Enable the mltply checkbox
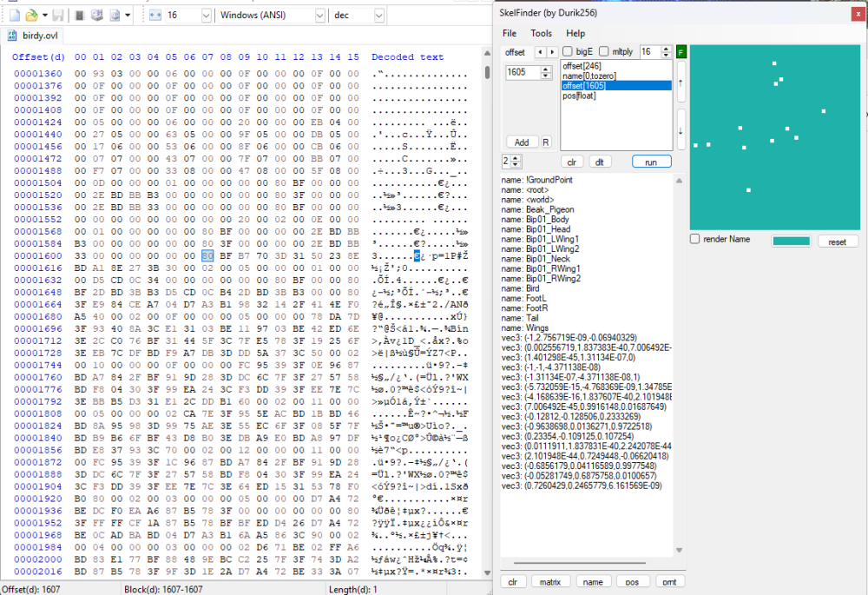This screenshot has height=595, width=868. point(604,51)
